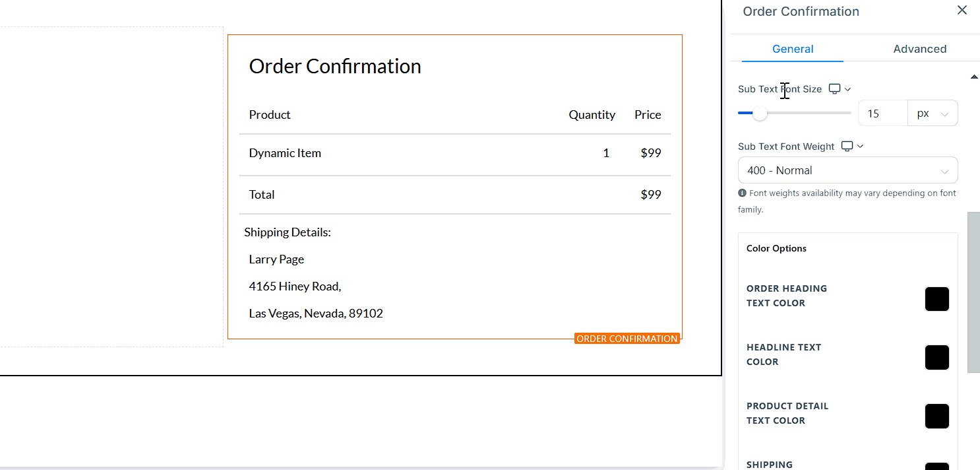
Task: Open the 400 - Normal font weight dropdown
Action: click(847, 170)
